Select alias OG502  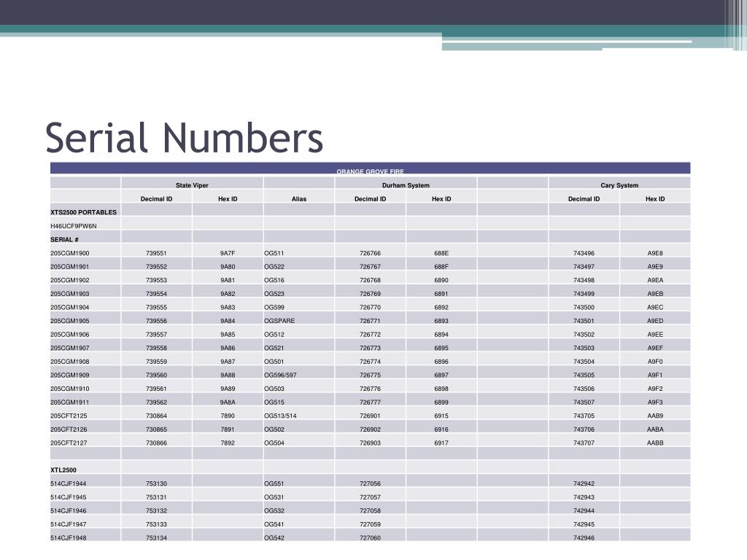coord(274,429)
